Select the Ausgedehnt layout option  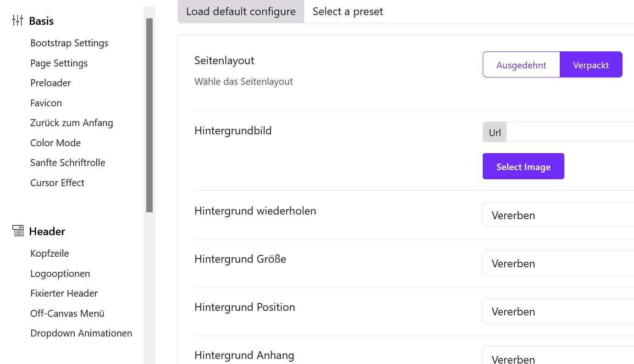click(x=521, y=65)
